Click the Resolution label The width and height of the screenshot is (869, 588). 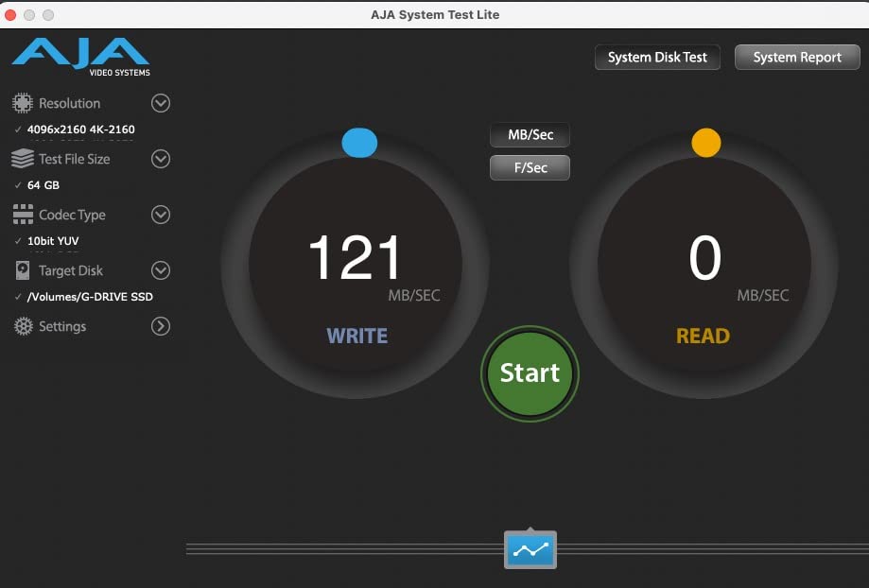69,103
